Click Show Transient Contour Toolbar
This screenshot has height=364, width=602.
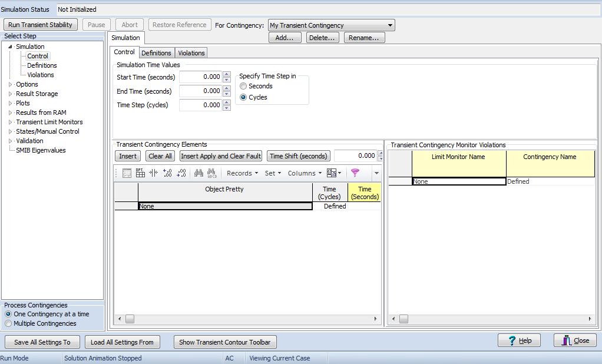pos(225,342)
